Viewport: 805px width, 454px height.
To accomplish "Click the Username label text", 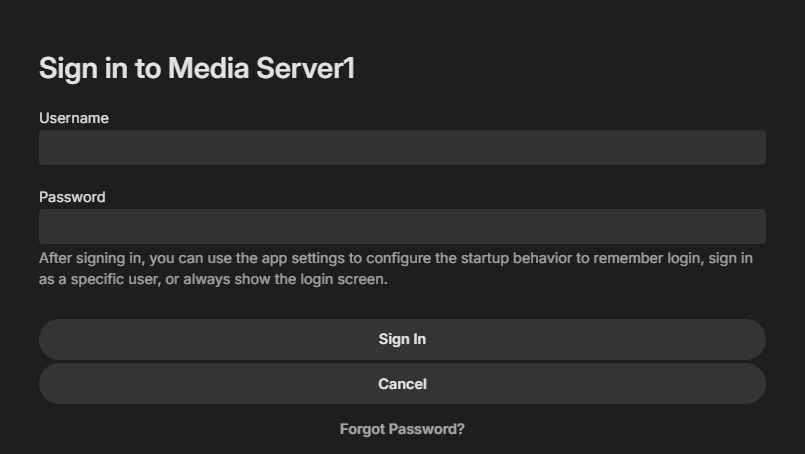I will click(x=74, y=118).
